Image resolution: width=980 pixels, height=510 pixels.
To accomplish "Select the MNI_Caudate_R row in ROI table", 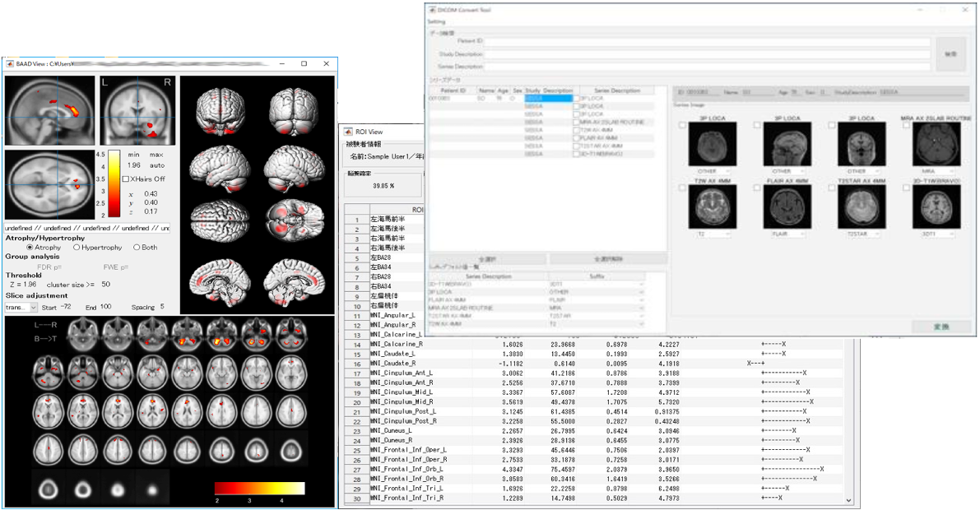I will point(392,363).
